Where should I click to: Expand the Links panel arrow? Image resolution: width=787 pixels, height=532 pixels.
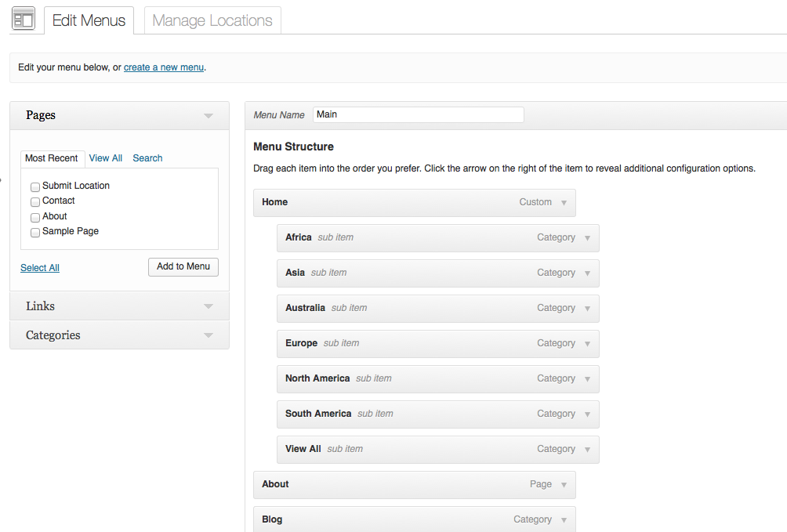click(208, 306)
